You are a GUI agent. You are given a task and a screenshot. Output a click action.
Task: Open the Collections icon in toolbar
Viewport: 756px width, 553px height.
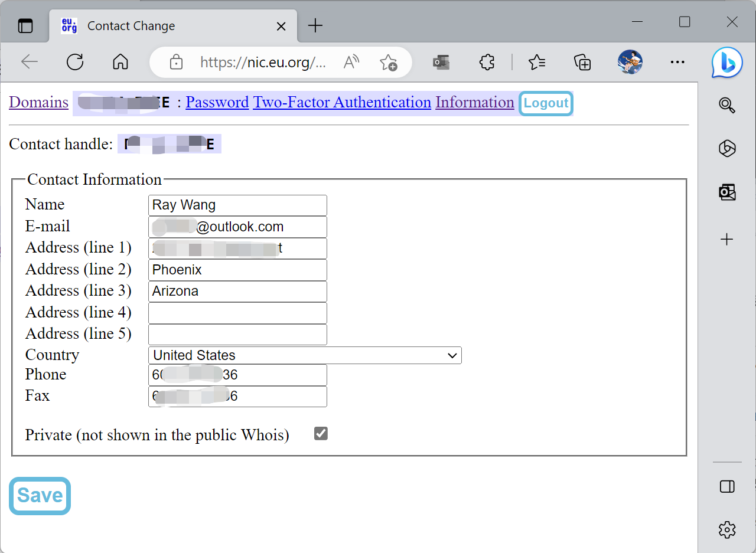pyautogui.click(x=582, y=62)
